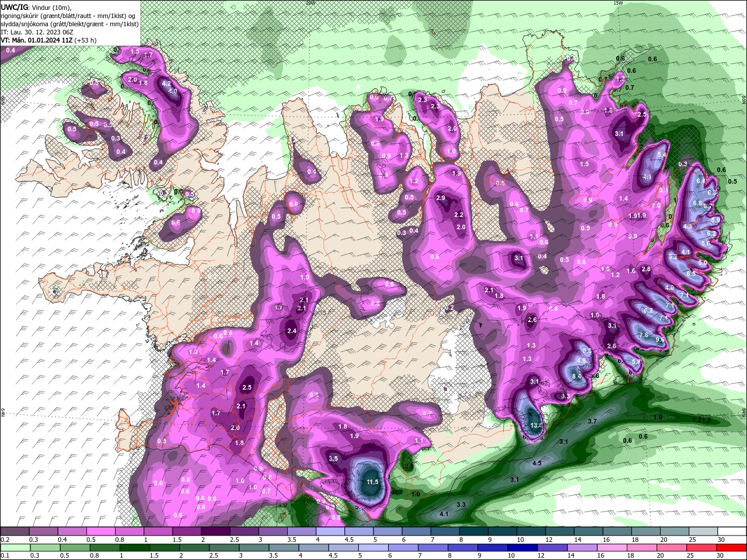Click the bright red swatch labeled 30 in the rain legend
Image resolution: width=747 pixels, height=560 pixels.
[x=731, y=548]
